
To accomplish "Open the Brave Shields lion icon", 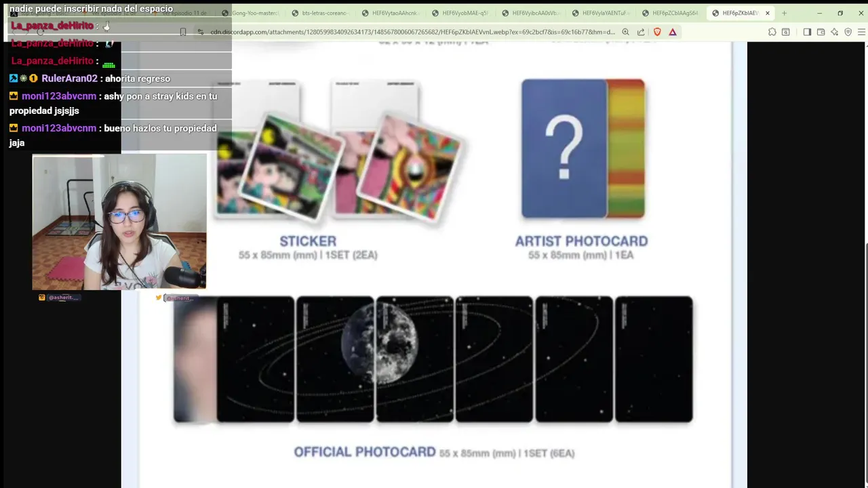I will click(x=656, y=32).
